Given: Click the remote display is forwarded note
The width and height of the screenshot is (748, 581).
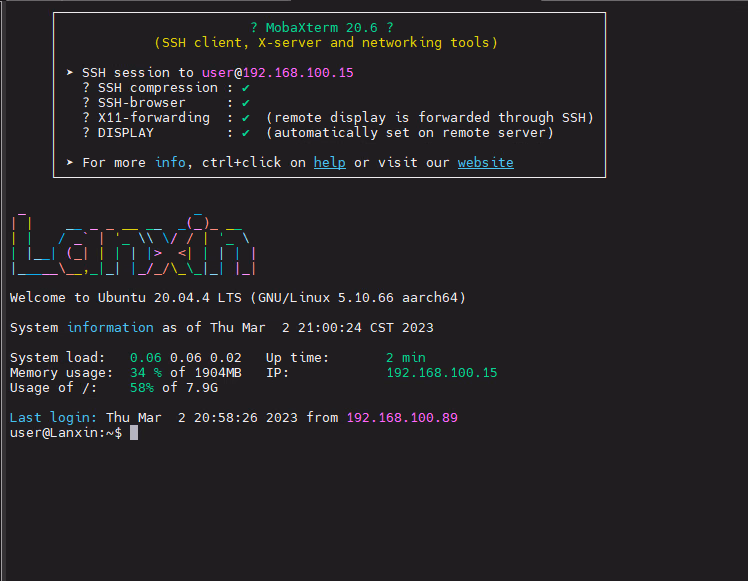Looking at the screenshot, I should point(429,118).
